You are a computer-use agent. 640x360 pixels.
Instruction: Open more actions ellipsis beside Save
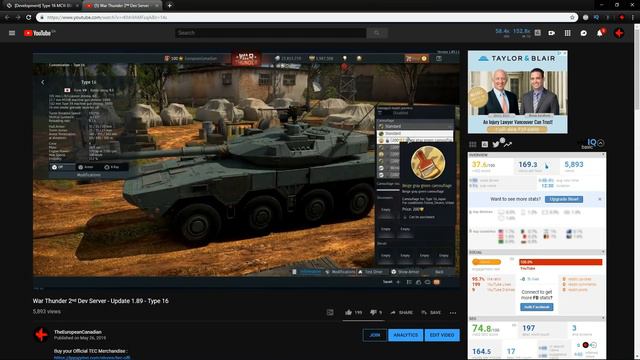click(x=453, y=313)
